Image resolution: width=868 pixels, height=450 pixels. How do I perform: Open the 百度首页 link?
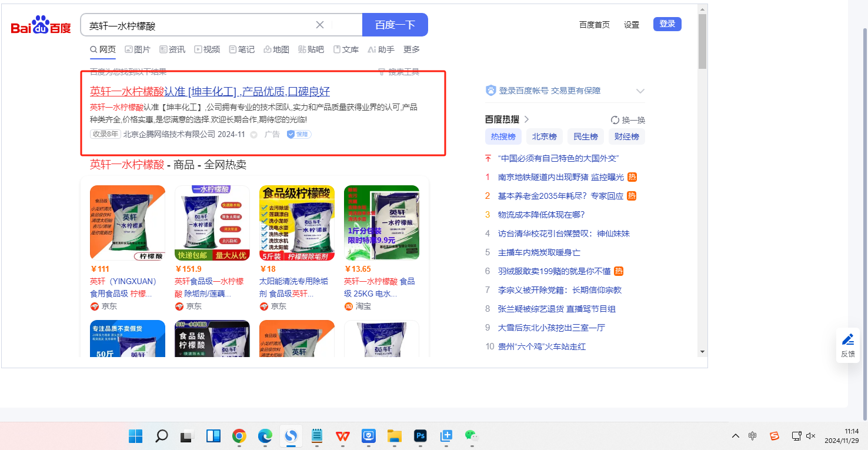click(595, 25)
